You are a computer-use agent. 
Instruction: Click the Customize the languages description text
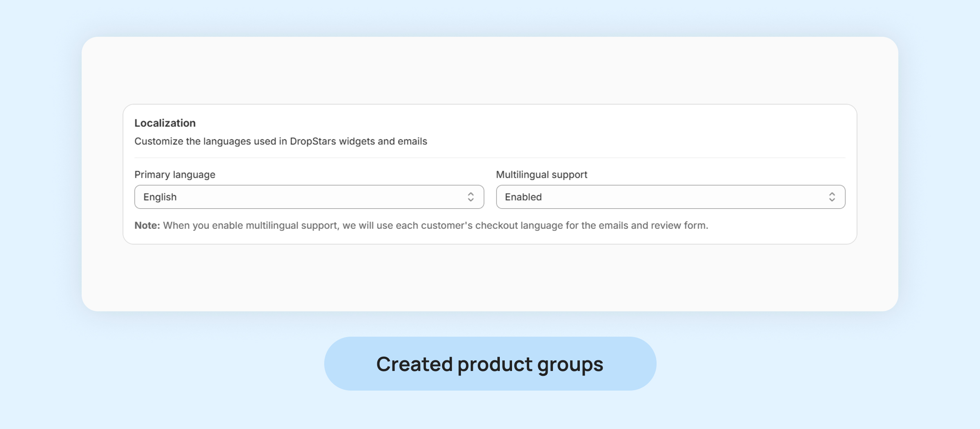pos(281,141)
